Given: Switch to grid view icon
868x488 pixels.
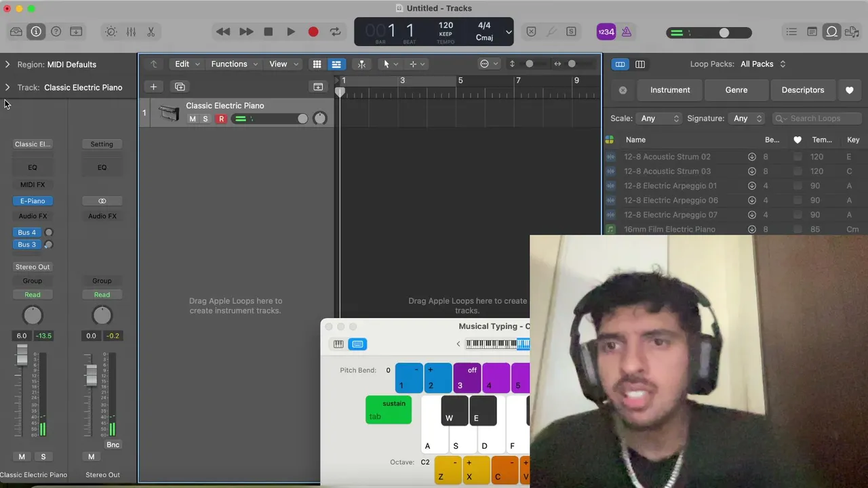Looking at the screenshot, I should click(x=317, y=64).
